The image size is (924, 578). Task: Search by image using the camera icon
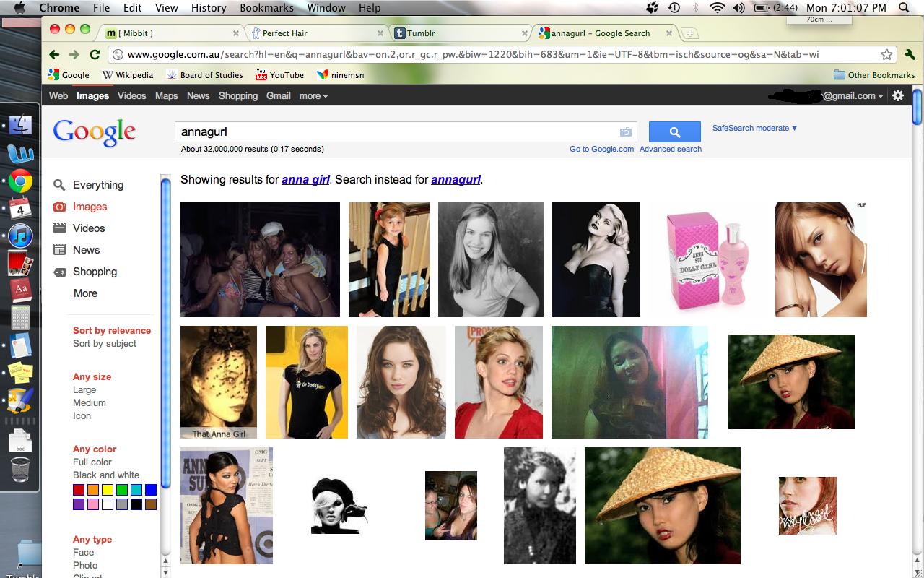(x=625, y=132)
